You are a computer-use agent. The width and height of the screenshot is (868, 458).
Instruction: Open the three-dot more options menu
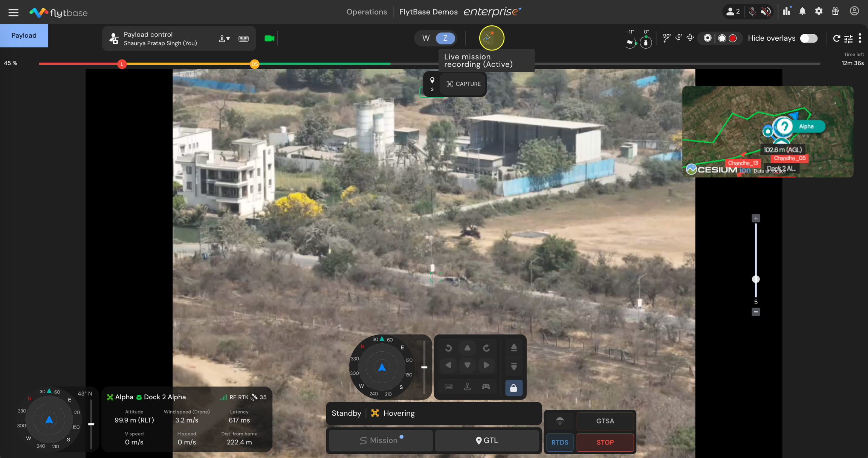tap(860, 38)
